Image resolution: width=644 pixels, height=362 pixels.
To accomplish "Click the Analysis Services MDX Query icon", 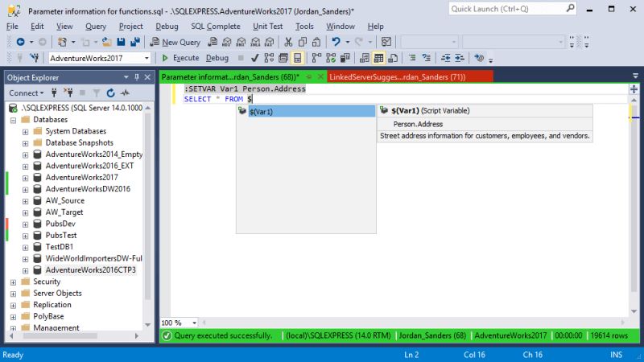I will point(227,42).
